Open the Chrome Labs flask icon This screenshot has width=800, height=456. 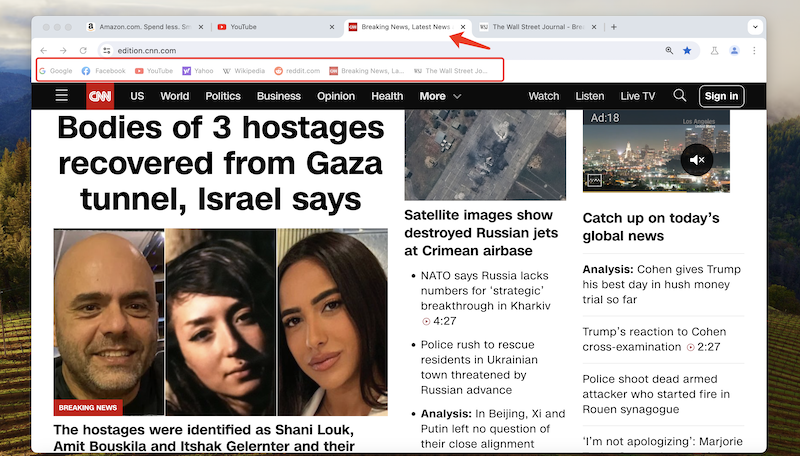714,50
